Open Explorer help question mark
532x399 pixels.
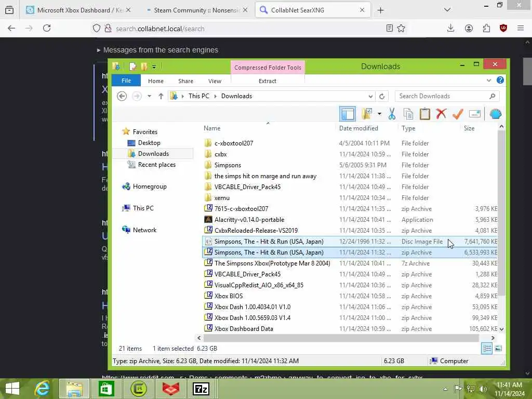(500, 81)
